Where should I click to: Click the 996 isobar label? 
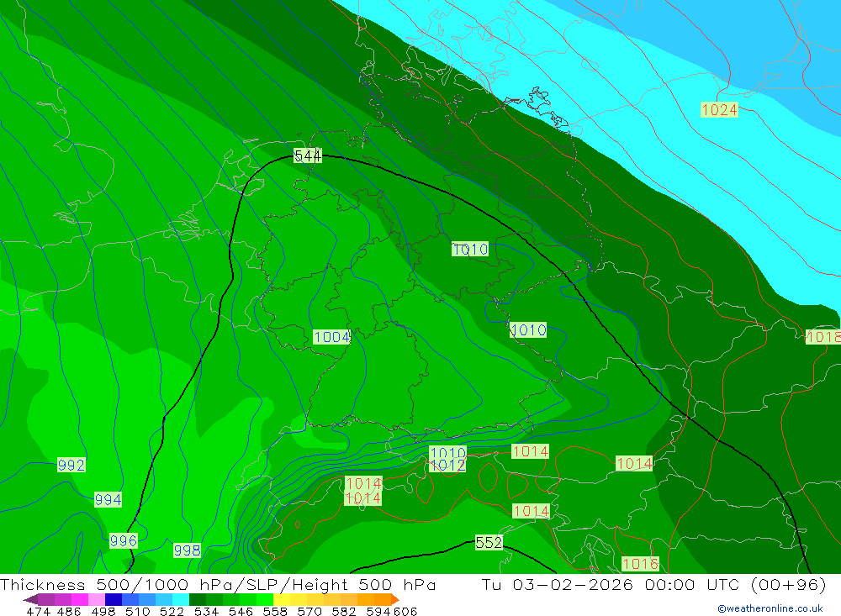click(124, 540)
